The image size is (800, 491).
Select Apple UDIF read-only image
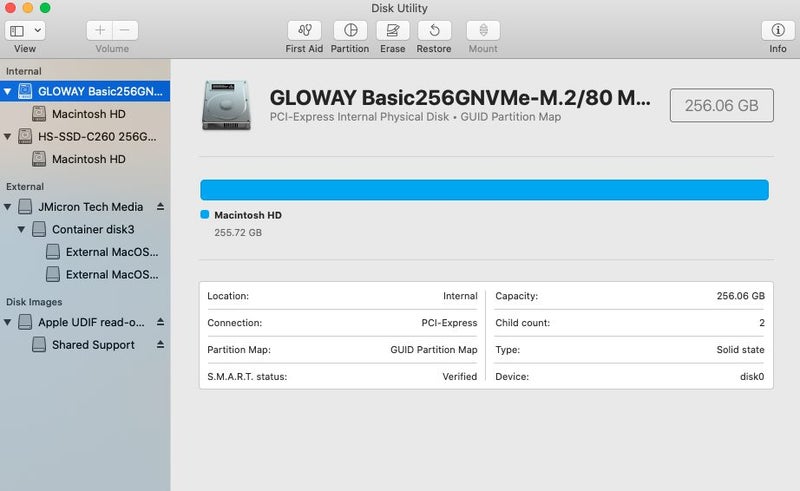tap(85, 322)
